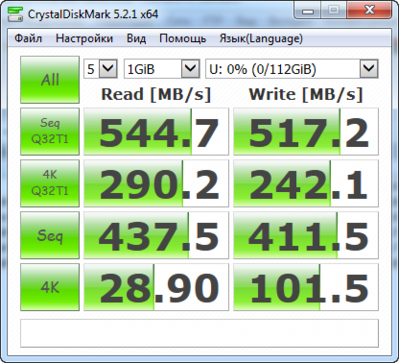Image resolution: width=399 pixels, height=363 pixels.
Task: Open the Настройки menu
Action: (x=84, y=39)
